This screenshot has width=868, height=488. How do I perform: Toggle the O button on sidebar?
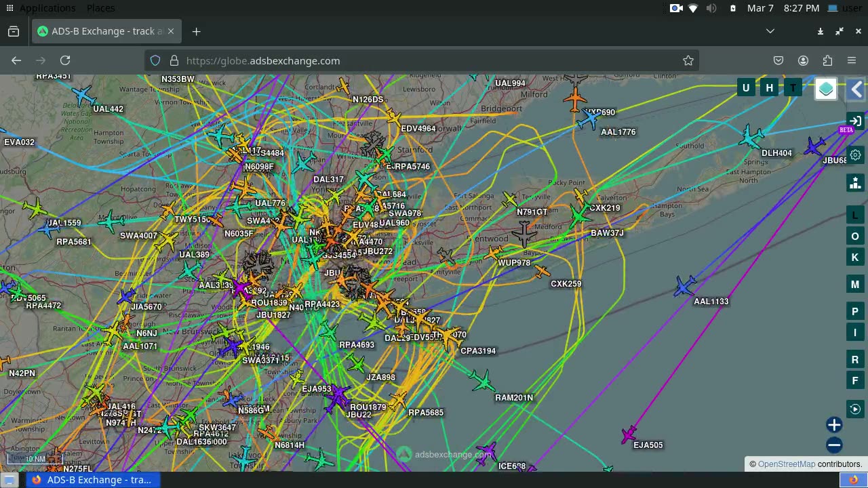(855, 236)
